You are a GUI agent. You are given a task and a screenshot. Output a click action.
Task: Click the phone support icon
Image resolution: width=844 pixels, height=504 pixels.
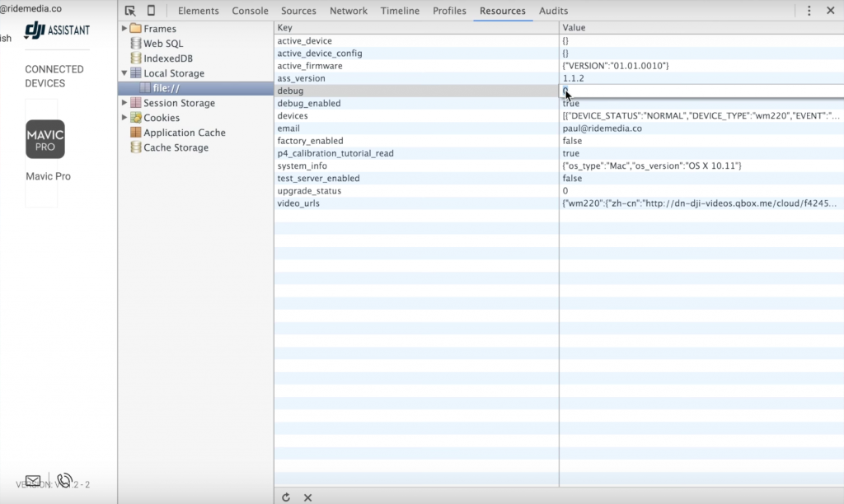pyautogui.click(x=64, y=481)
